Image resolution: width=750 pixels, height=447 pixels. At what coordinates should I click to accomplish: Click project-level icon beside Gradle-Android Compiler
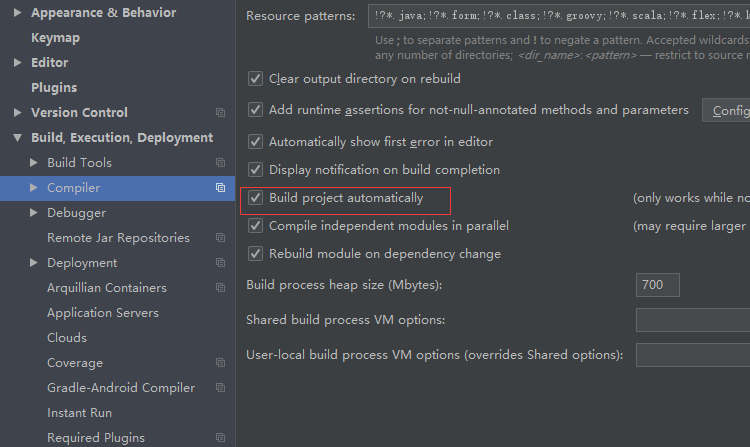(220, 388)
